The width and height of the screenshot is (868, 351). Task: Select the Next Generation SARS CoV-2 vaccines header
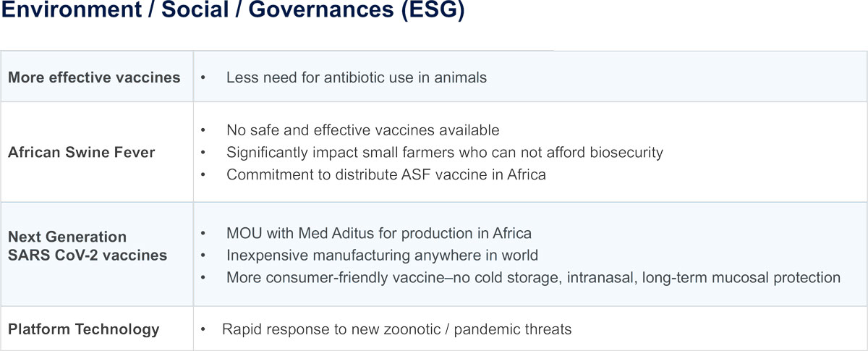88,246
